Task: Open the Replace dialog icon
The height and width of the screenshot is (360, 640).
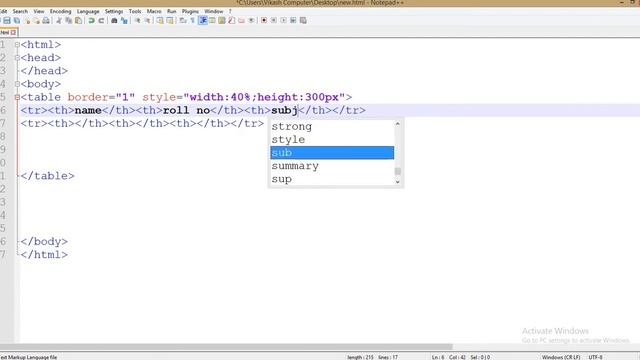Action: point(124,20)
